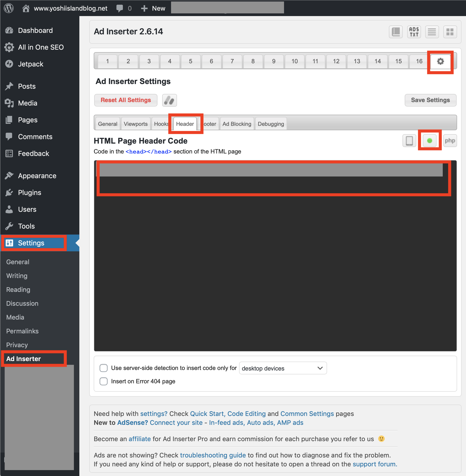The image size is (466, 476).
Task: Open Writing settings
Action: 17,276
